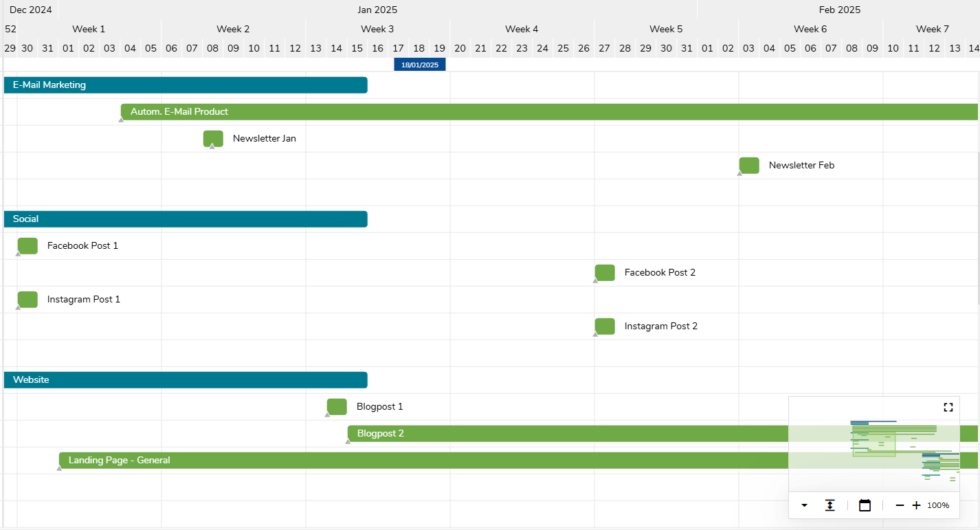Open the Autom. E-Mail Product task bar

(549, 112)
